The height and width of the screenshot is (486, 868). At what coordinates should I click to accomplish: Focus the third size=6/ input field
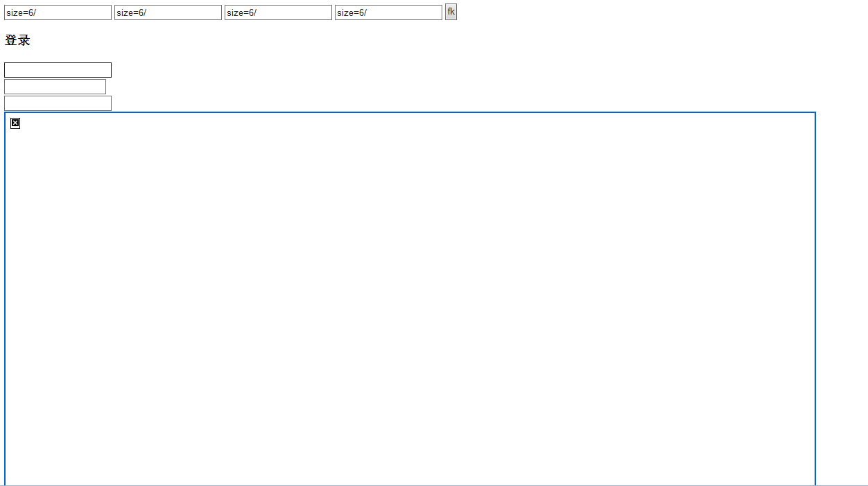278,12
